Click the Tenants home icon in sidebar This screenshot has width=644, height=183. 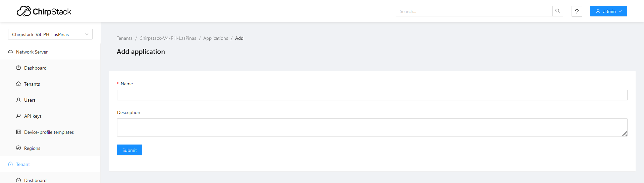(x=18, y=84)
